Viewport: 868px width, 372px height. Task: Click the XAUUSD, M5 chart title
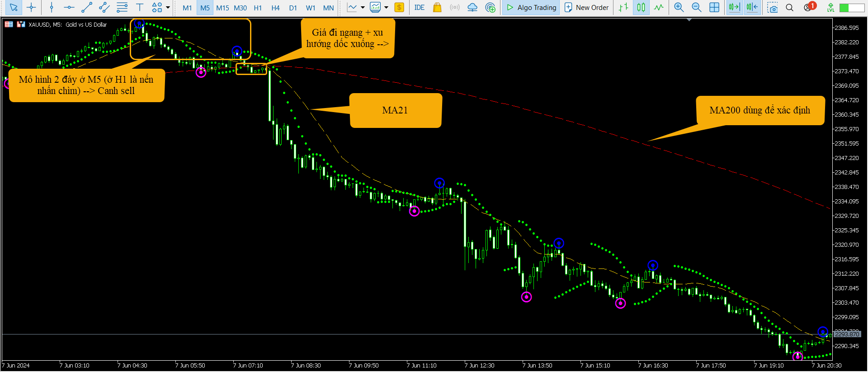(68, 24)
